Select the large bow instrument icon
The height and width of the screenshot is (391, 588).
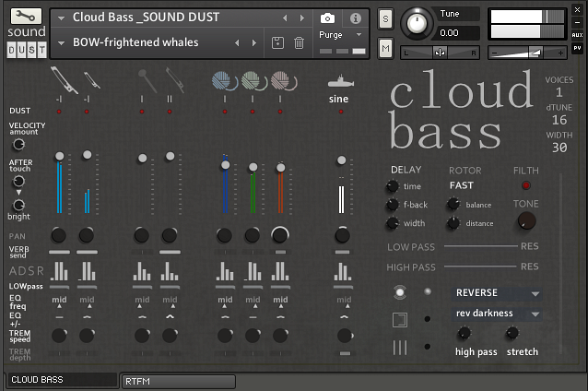64,80
